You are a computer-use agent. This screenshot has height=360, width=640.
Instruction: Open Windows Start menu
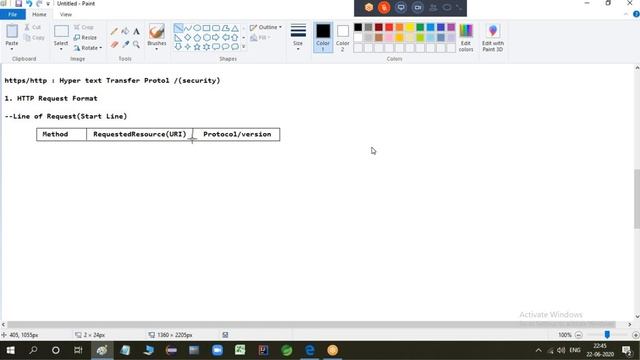click(10, 350)
